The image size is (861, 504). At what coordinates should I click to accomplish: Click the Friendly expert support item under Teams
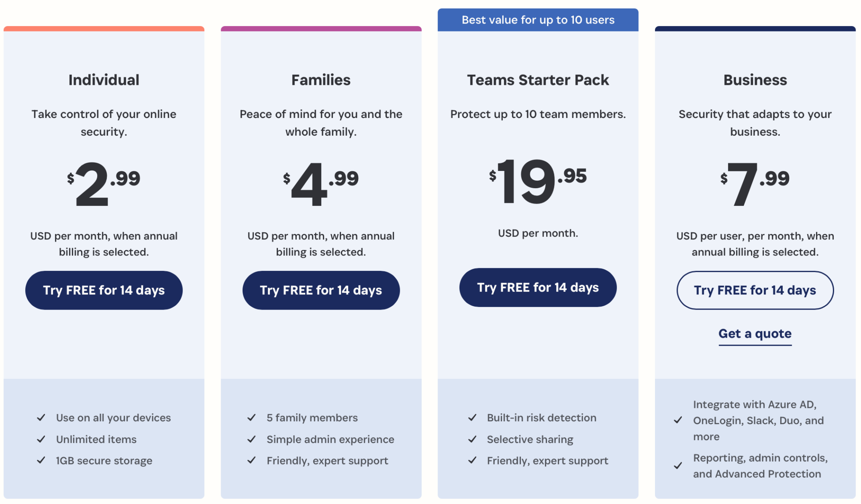coord(547,461)
